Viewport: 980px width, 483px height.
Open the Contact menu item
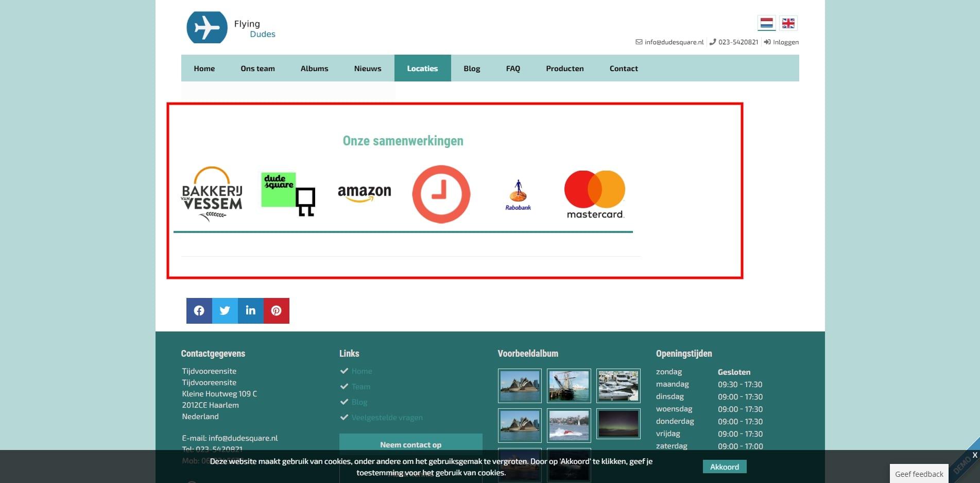[624, 69]
